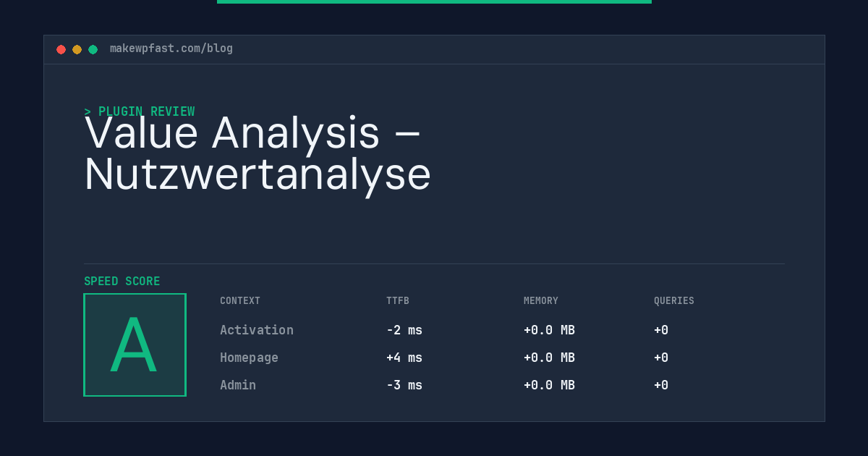Click Admin row '+0.0 MB' memory value
This screenshot has height=456, width=868.
click(549, 385)
